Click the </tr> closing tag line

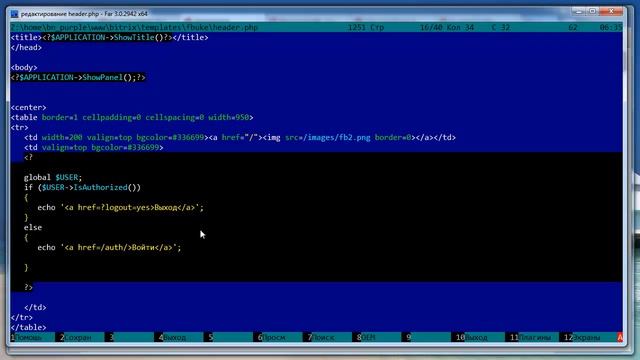22,317
